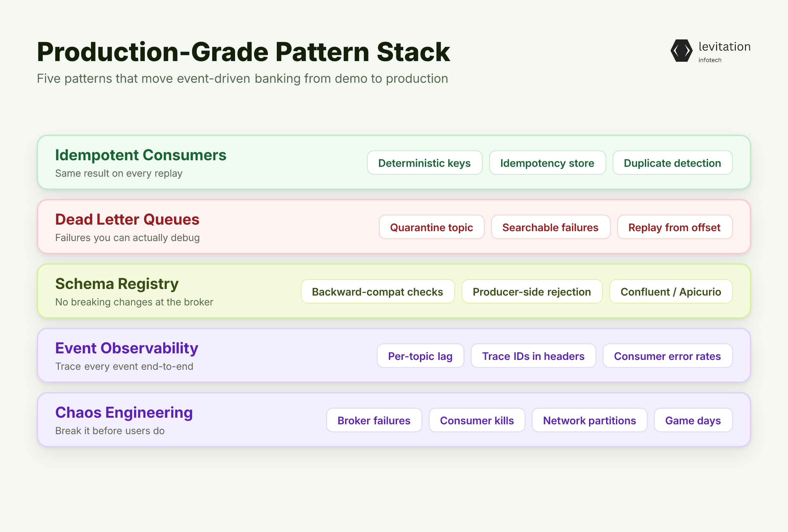The width and height of the screenshot is (788, 532).
Task: Select the 'Dead Letter Queues' heading
Action: point(127,219)
